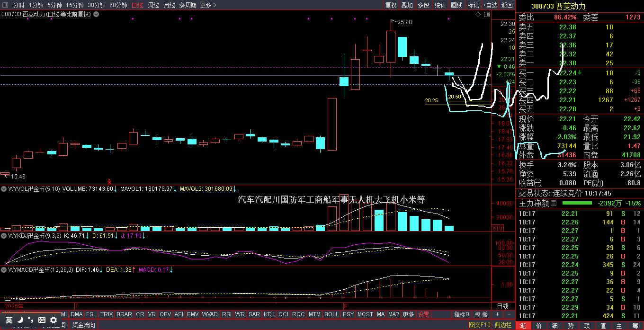Click the diamond icon above price axis
The image size is (644, 330).
[x=479, y=14]
